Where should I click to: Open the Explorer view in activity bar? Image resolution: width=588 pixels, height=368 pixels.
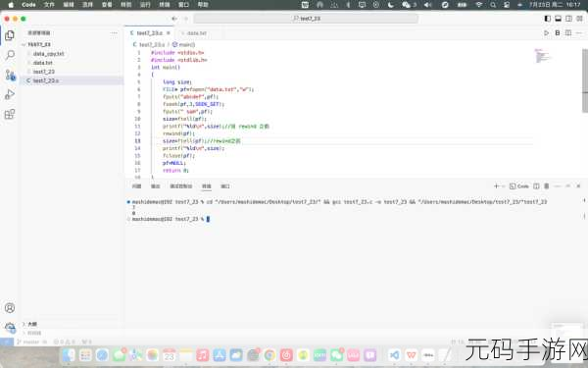[10, 35]
